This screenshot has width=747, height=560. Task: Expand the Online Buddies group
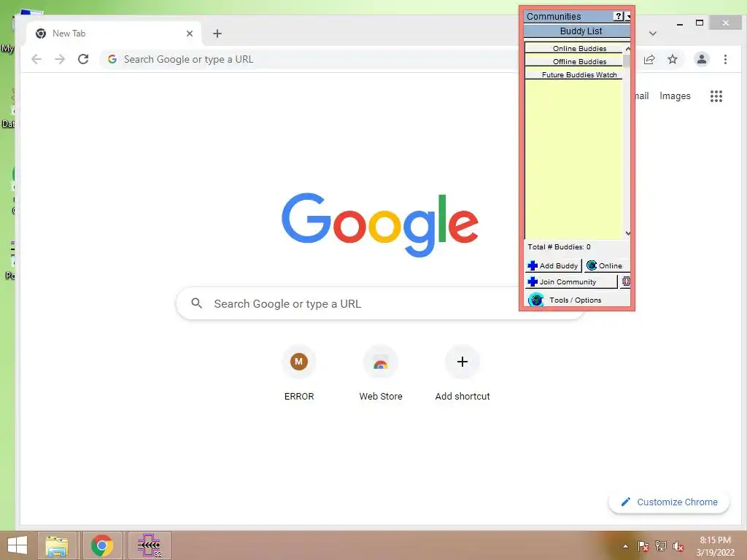click(x=573, y=48)
